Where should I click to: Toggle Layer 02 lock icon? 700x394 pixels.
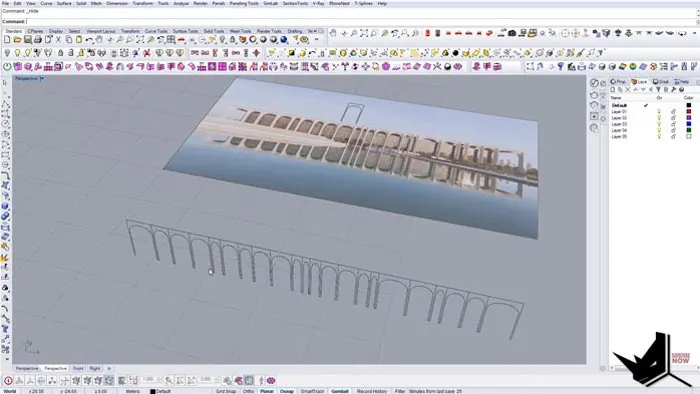coord(673,118)
